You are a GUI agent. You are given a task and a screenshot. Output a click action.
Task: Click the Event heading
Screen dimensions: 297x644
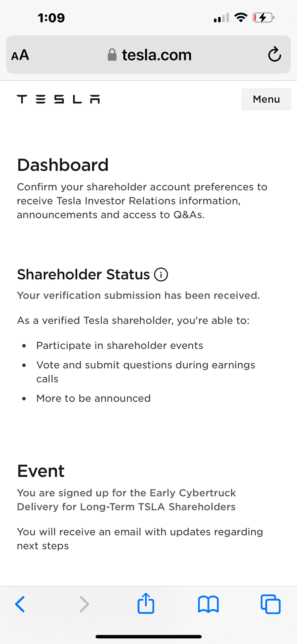tap(41, 471)
